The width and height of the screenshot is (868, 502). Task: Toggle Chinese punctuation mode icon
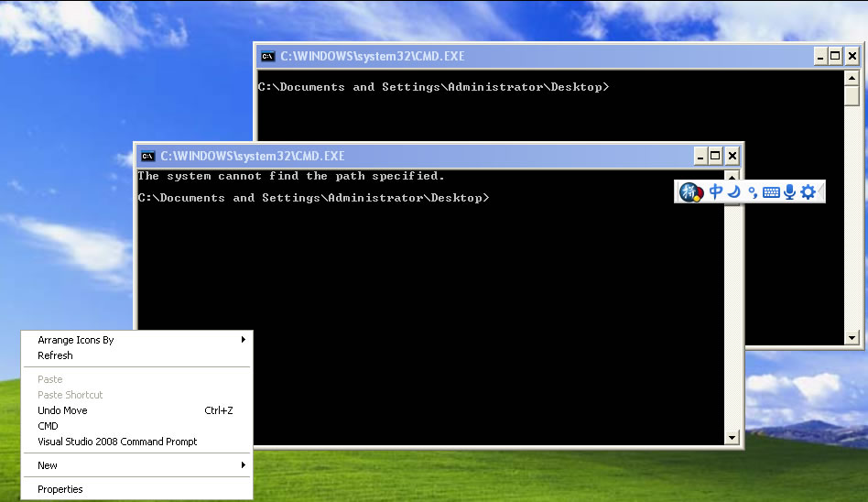click(753, 192)
